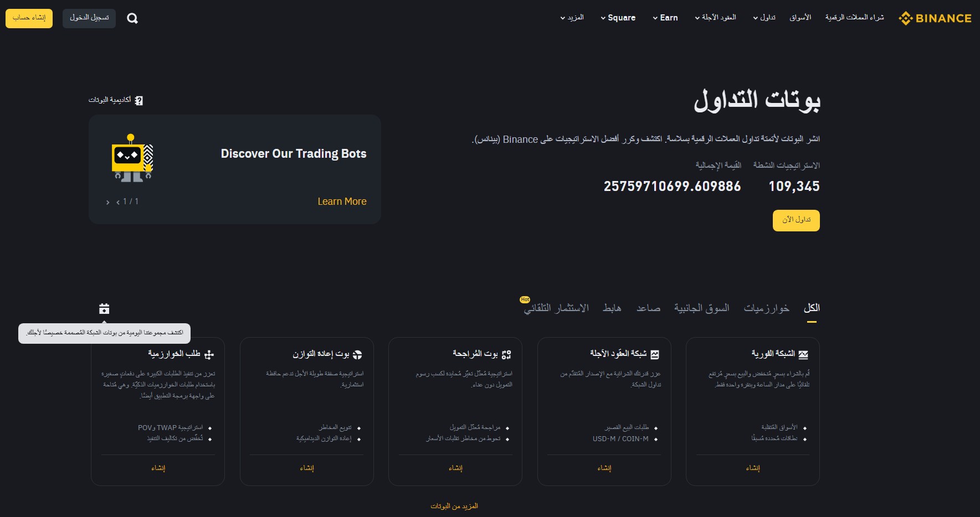Expand the المزيد more menu
The width and height of the screenshot is (980, 517).
(x=572, y=18)
